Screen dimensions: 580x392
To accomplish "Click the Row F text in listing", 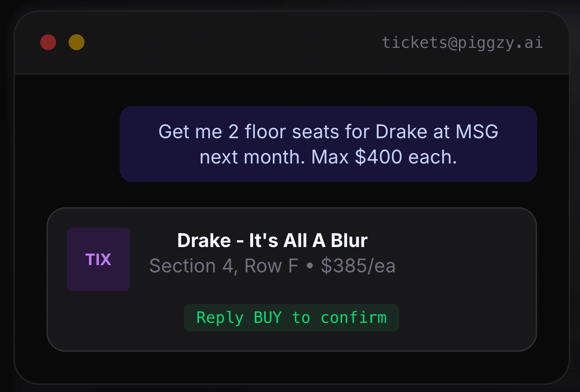I will [x=271, y=266].
